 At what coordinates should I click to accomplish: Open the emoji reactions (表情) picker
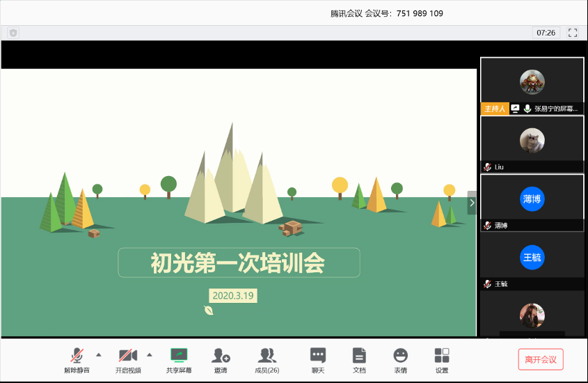(x=400, y=360)
